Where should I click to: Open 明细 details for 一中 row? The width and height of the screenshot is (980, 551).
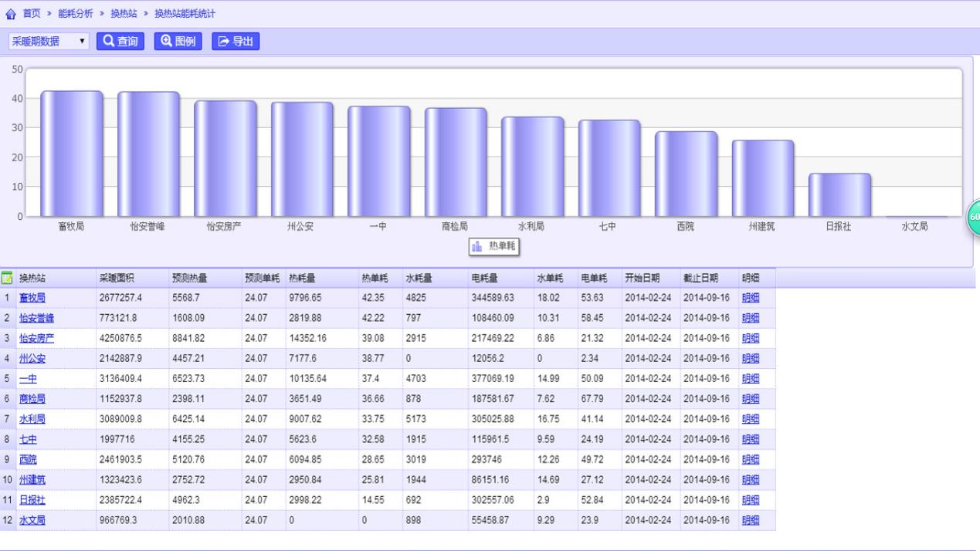(x=750, y=379)
